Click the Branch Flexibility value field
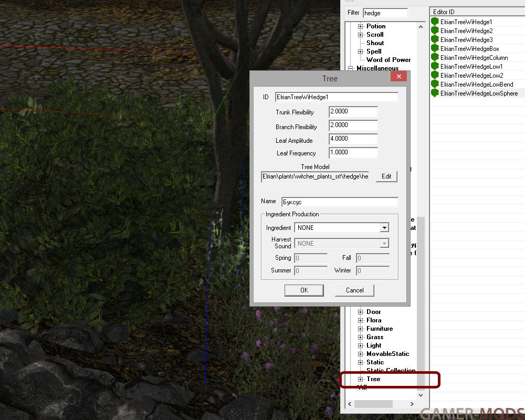The width and height of the screenshot is (525, 420). [x=353, y=125]
